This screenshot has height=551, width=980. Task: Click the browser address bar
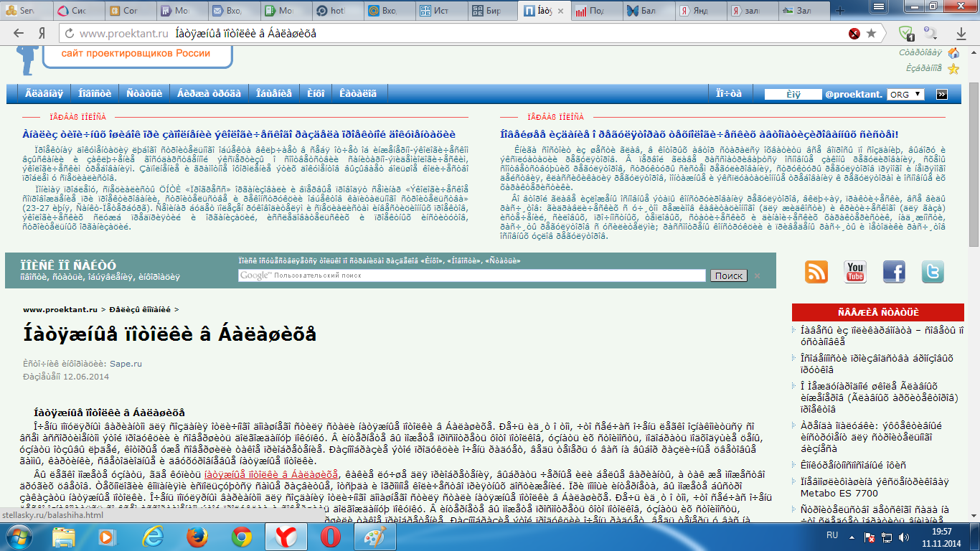pyautogui.click(x=459, y=34)
